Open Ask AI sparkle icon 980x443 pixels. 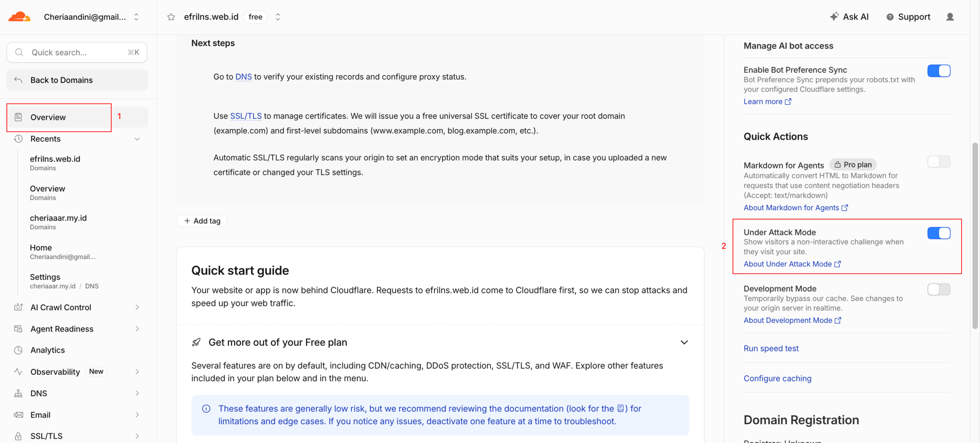pyautogui.click(x=834, y=16)
